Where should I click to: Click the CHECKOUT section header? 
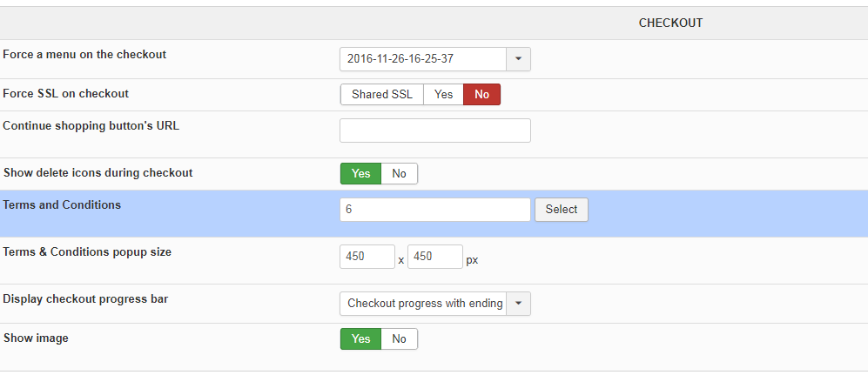click(x=670, y=23)
